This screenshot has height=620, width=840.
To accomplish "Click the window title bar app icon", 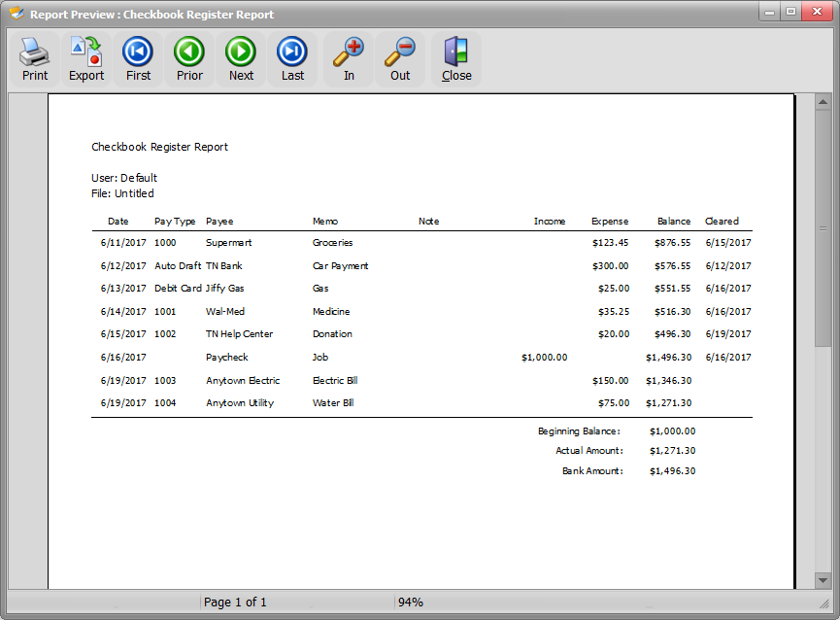I will 17,14.
